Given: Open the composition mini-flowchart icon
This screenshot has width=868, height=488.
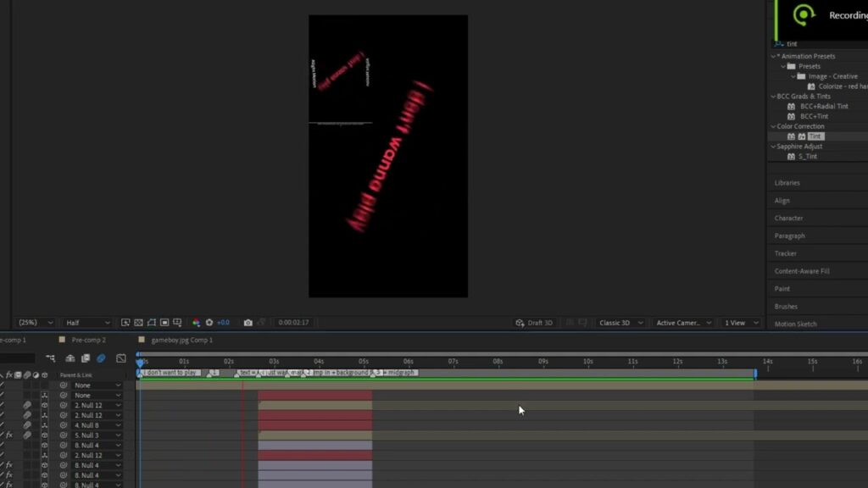Looking at the screenshot, I should 51,358.
